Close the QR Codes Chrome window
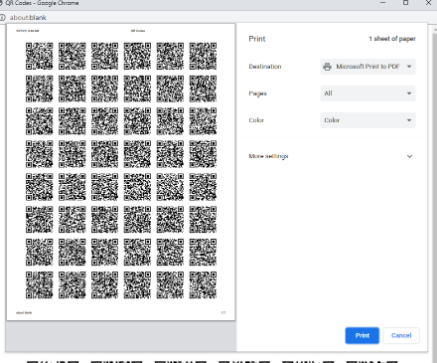Screen dimensions: 437x363 [428, 3]
